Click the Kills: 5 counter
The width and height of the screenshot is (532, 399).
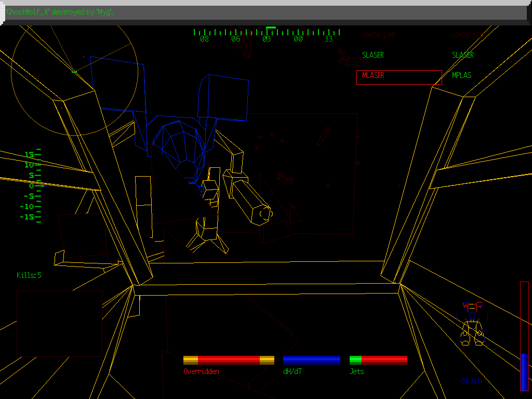pyautogui.click(x=29, y=275)
